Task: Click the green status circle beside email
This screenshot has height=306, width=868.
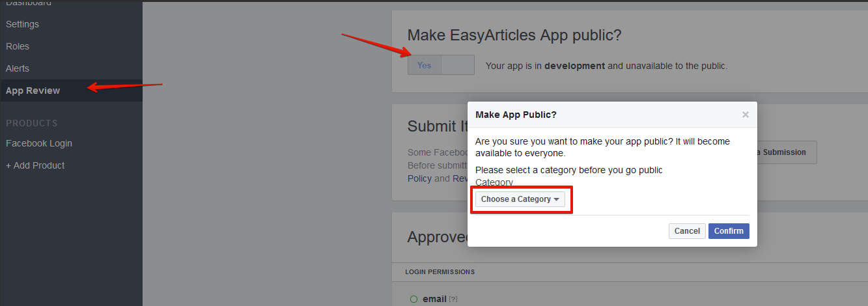Action: (413, 299)
